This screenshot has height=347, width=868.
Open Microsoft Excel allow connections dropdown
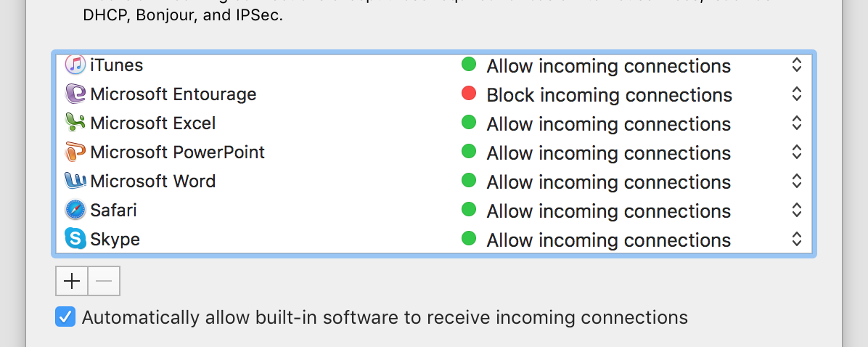[x=796, y=123]
